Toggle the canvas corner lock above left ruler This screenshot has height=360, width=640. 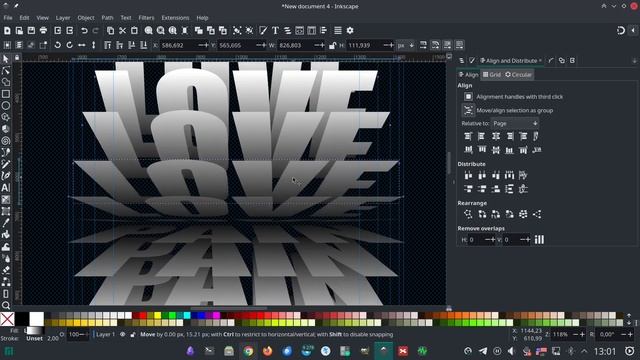click(17, 58)
